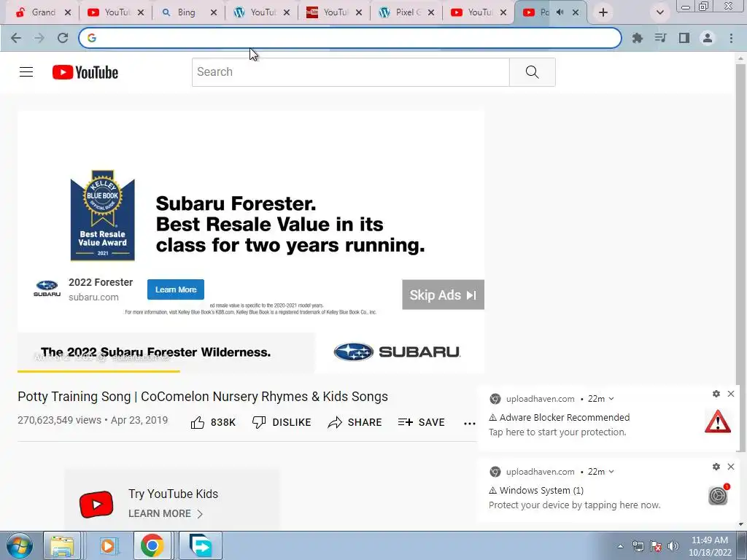Go back to the previous page

pos(16,38)
